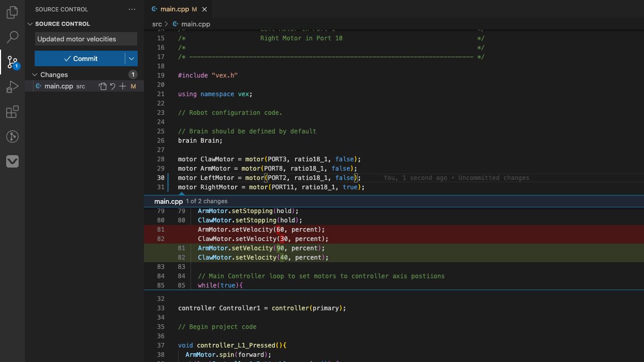Click the commit message input field
Viewport: 644px width, 362px height.
[85, 39]
